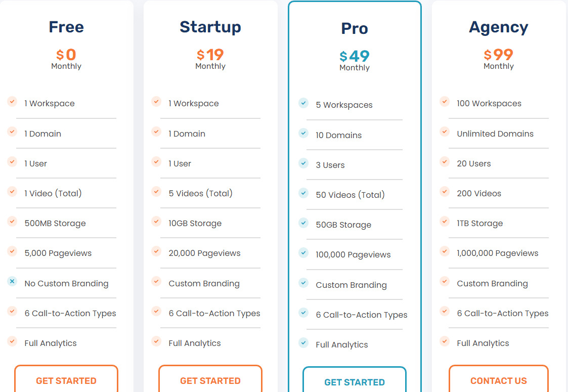Click the checkmark beside 1 Workspace in Free plan

12,101
